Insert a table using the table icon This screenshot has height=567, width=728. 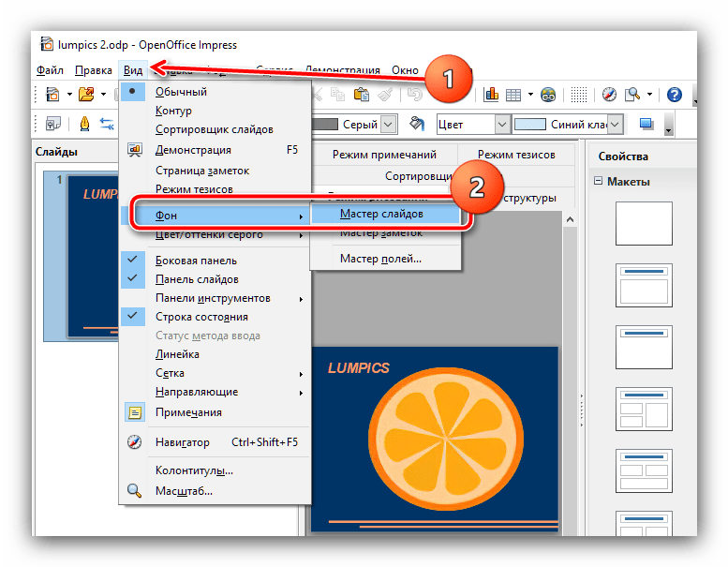click(x=513, y=95)
